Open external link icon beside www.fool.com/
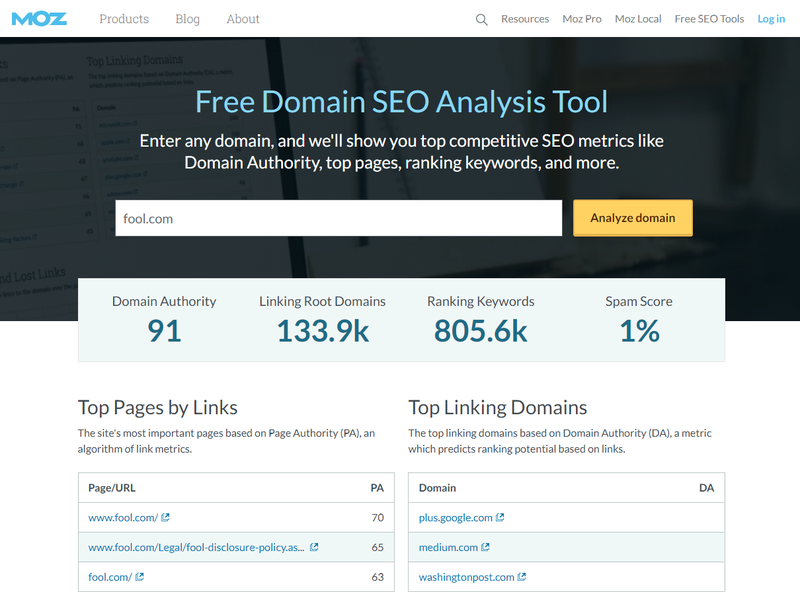 (165, 517)
